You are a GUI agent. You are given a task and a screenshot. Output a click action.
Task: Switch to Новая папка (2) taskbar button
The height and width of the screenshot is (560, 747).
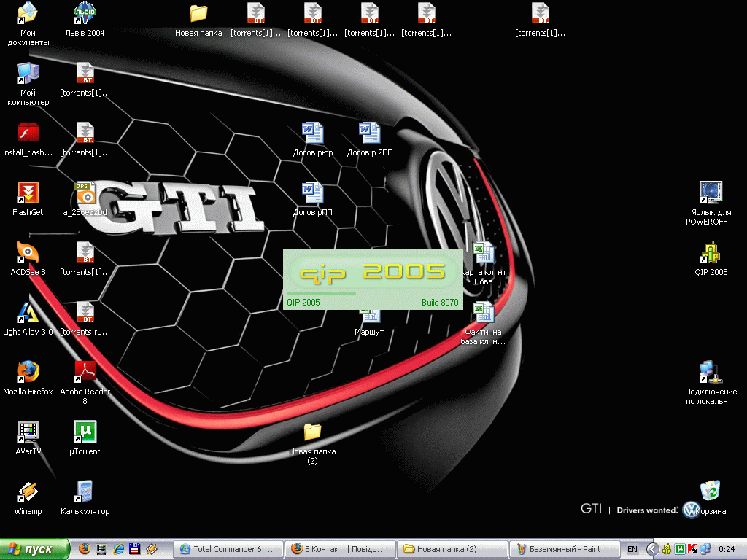pos(452,549)
